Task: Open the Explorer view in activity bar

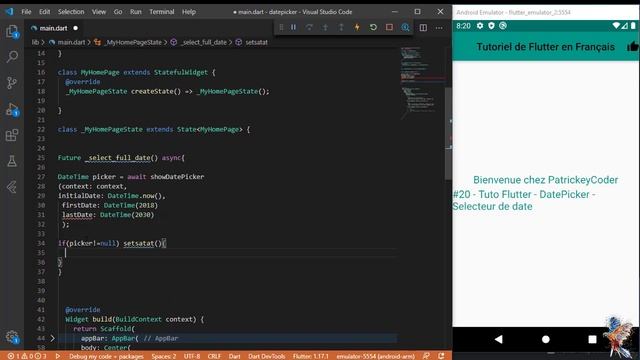Action: point(12,31)
